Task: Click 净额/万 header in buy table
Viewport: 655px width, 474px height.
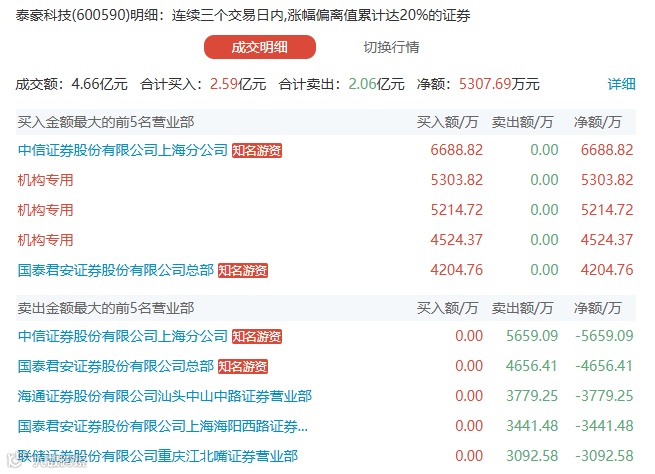Action: click(597, 122)
